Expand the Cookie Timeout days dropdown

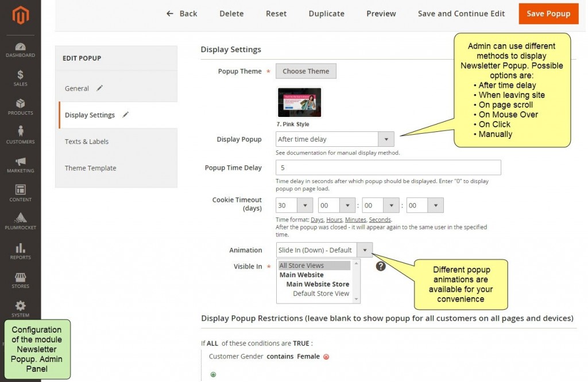point(304,205)
